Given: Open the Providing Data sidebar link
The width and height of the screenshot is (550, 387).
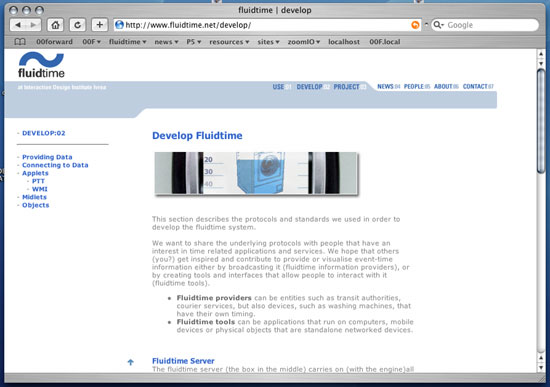Looking at the screenshot, I should point(47,157).
